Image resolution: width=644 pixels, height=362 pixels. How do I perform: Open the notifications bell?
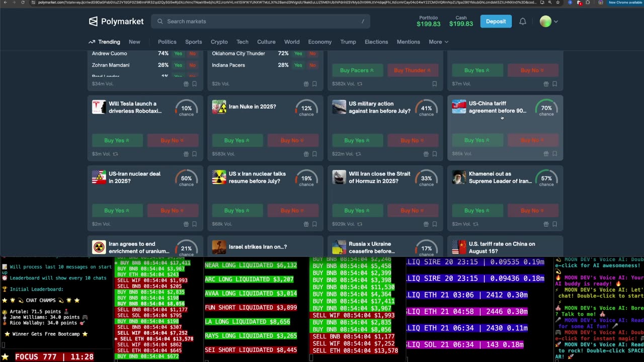pos(523,21)
